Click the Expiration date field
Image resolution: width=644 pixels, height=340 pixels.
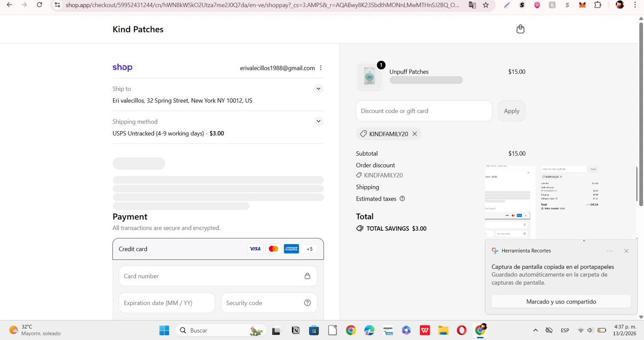167,303
